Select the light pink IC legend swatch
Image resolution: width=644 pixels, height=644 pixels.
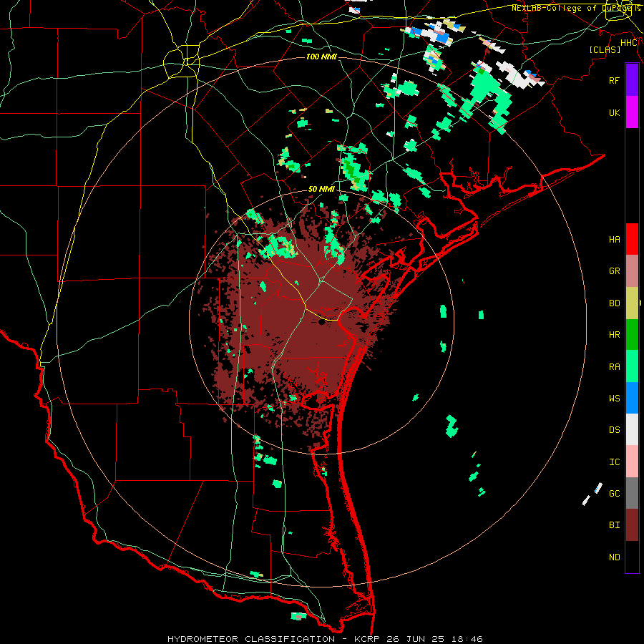coord(632,462)
